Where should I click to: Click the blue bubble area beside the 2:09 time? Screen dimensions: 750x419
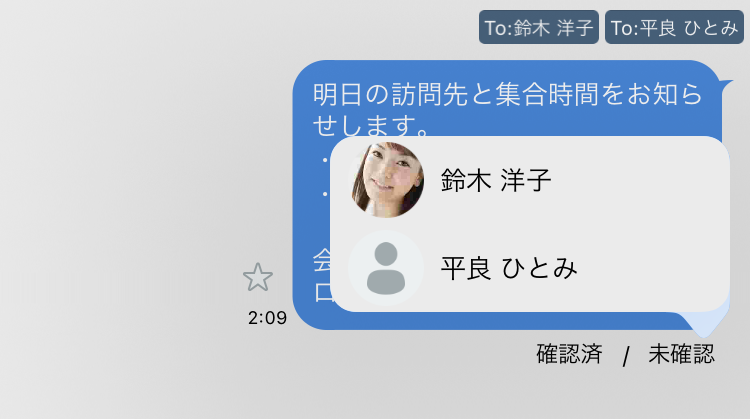311,318
